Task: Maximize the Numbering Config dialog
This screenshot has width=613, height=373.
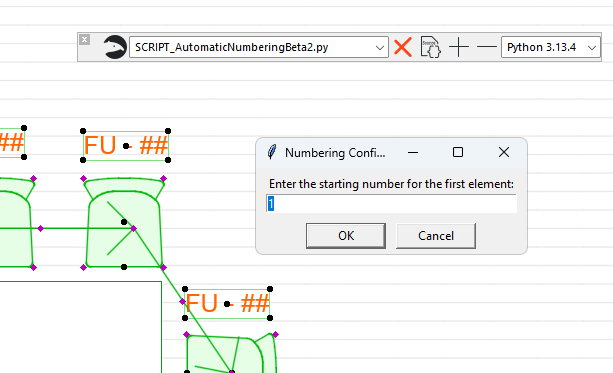Action: click(458, 152)
